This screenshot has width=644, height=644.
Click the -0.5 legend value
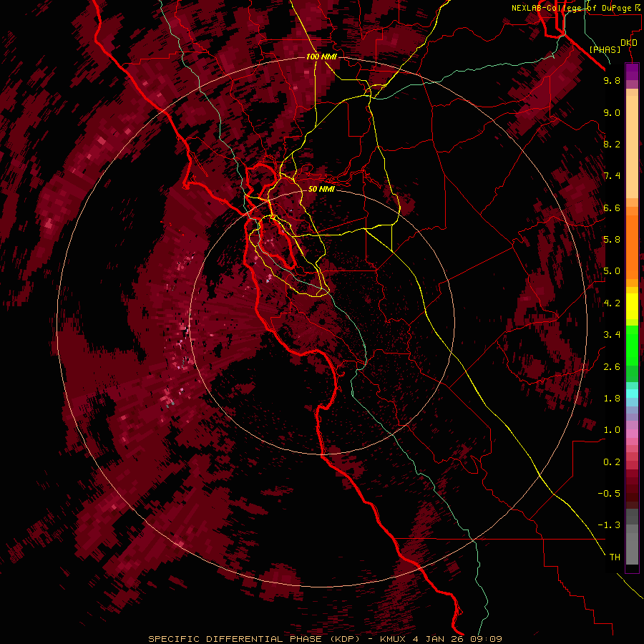click(609, 494)
